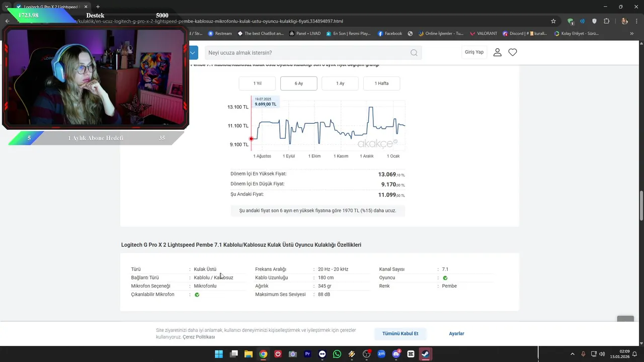Accept cookies with Tümünü Kabul Et
644x362 pixels.
[400, 333]
